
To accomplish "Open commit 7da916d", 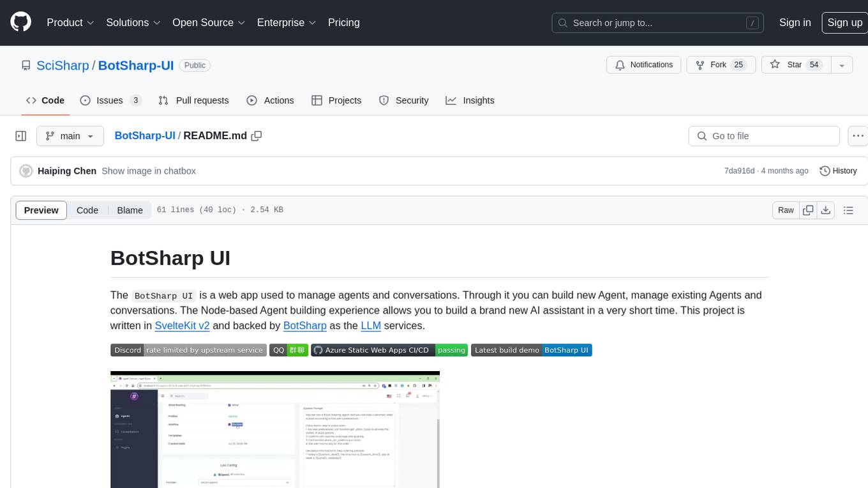I will tap(739, 171).
